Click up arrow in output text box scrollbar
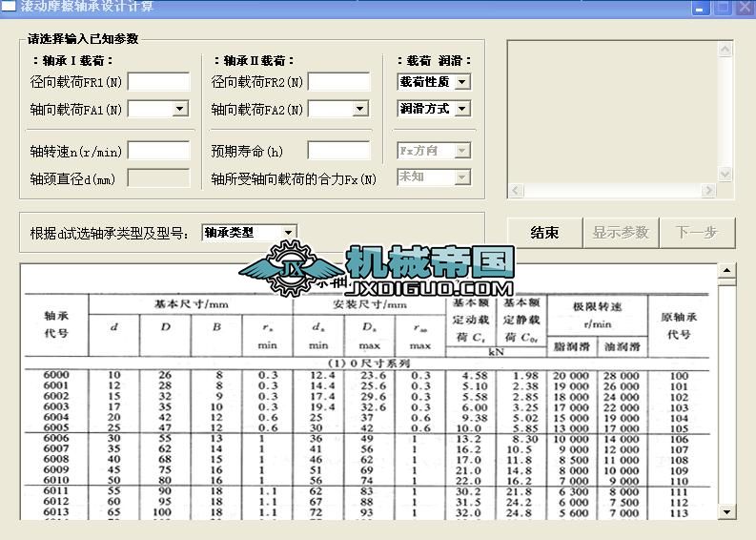756x540 pixels. click(x=725, y=50)
